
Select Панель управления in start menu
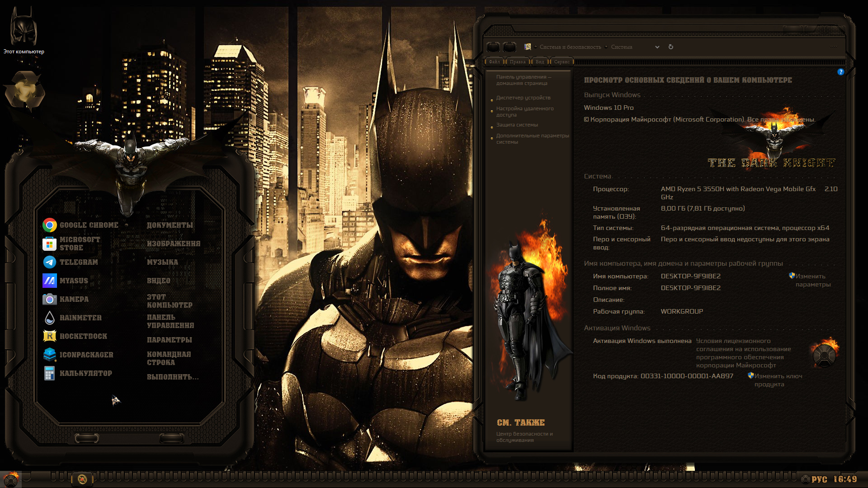pyautogui.click(x=170, y=321)
